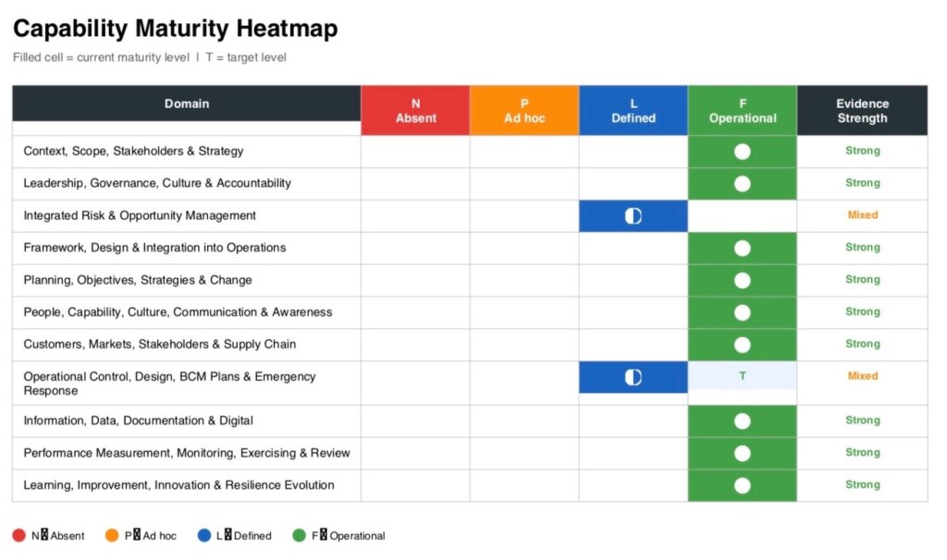Image resolution: width=947 pixels, height=560 pixels.
Task: Click the T target cell in Operational column
Action: (742, 376)
